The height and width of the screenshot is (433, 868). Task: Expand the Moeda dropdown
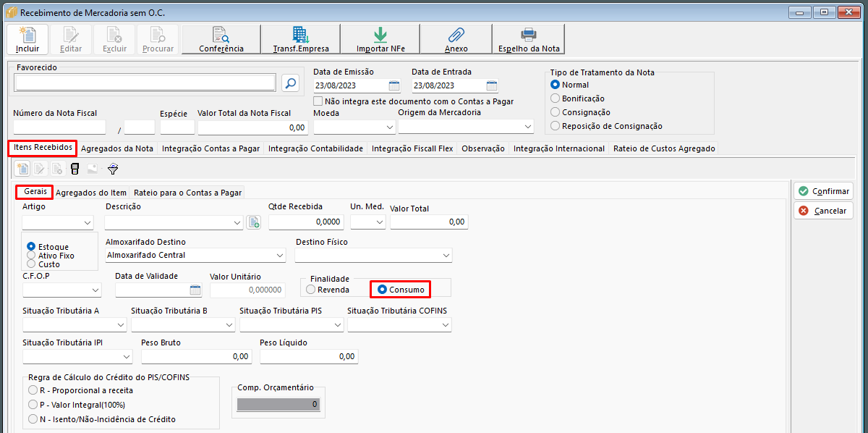[x=390, y=127]
